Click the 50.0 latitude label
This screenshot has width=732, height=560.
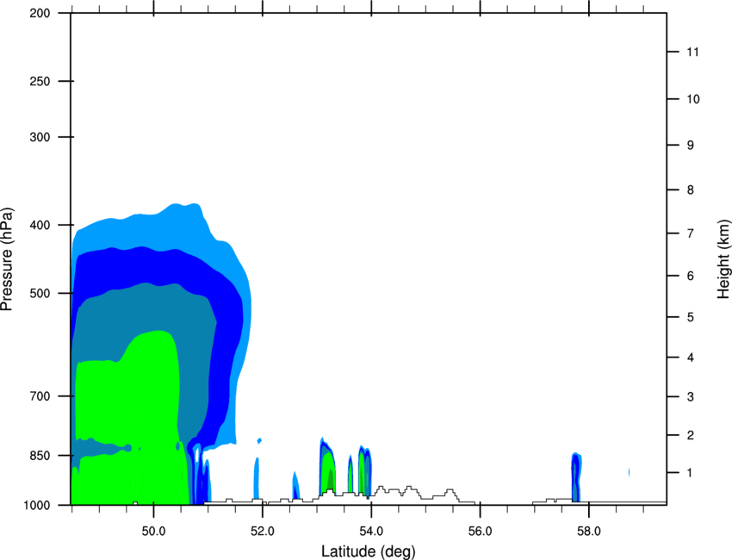pyautogui.click(x=153, y=531)
